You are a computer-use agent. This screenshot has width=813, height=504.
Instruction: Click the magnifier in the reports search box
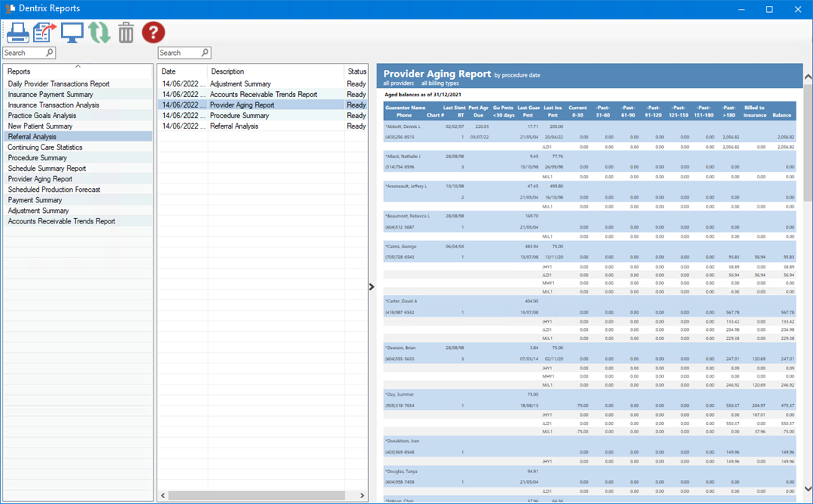pos(50,53)
